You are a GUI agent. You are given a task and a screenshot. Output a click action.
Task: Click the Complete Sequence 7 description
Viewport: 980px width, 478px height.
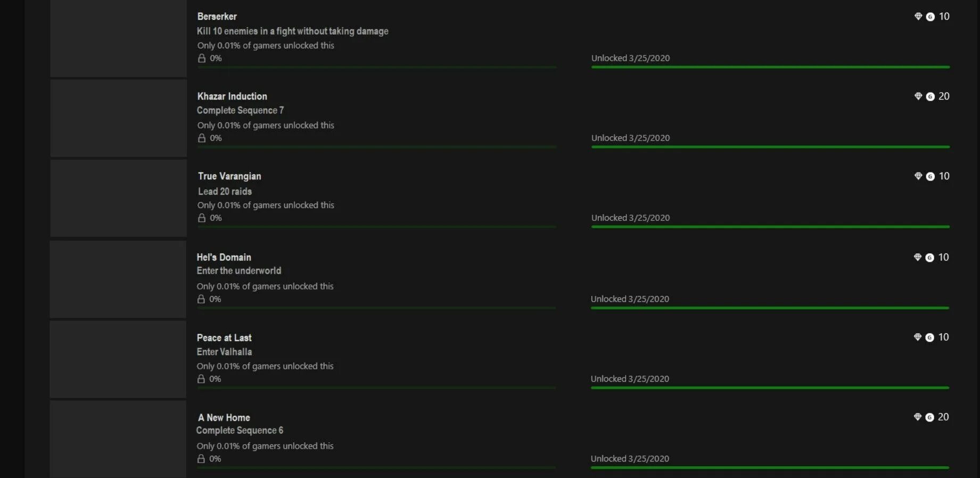(x=240, y=110)
